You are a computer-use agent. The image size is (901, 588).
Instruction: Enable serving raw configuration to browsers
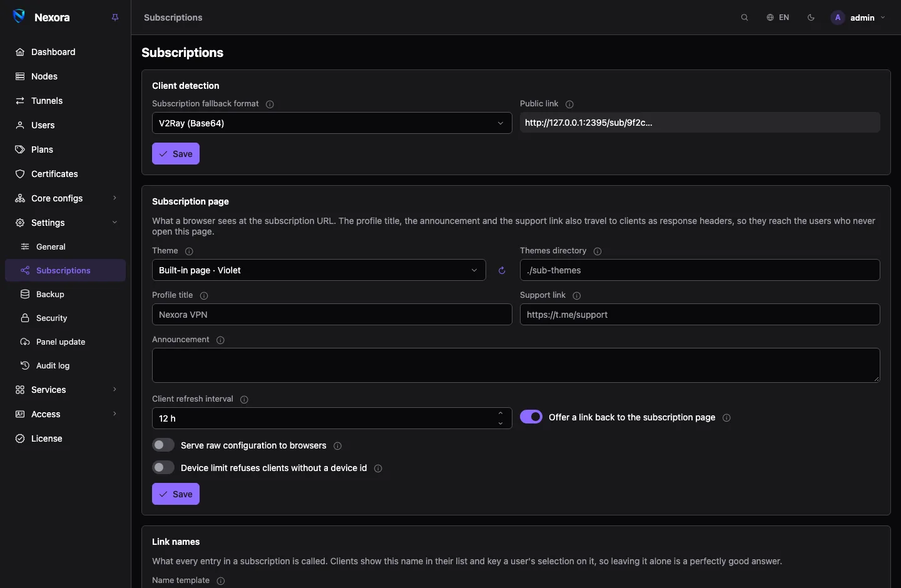point(163,445)
